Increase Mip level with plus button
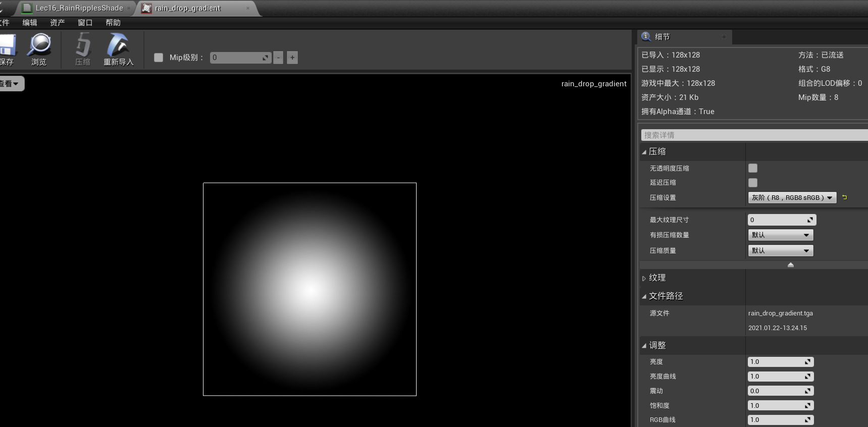The width and height of the screenshot is (868, 427). (x=292, y=58)
